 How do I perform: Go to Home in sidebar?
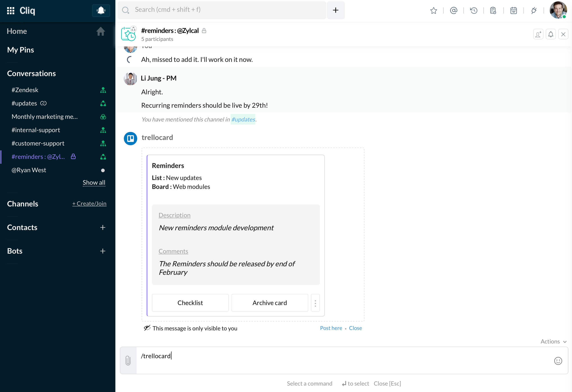point(17,31)
